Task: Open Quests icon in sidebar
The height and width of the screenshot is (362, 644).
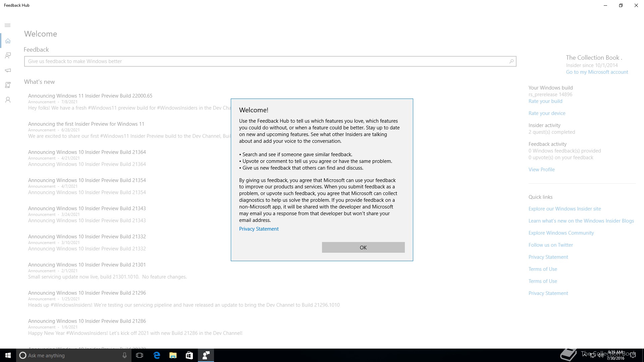Action: click(x=8, y=85)
